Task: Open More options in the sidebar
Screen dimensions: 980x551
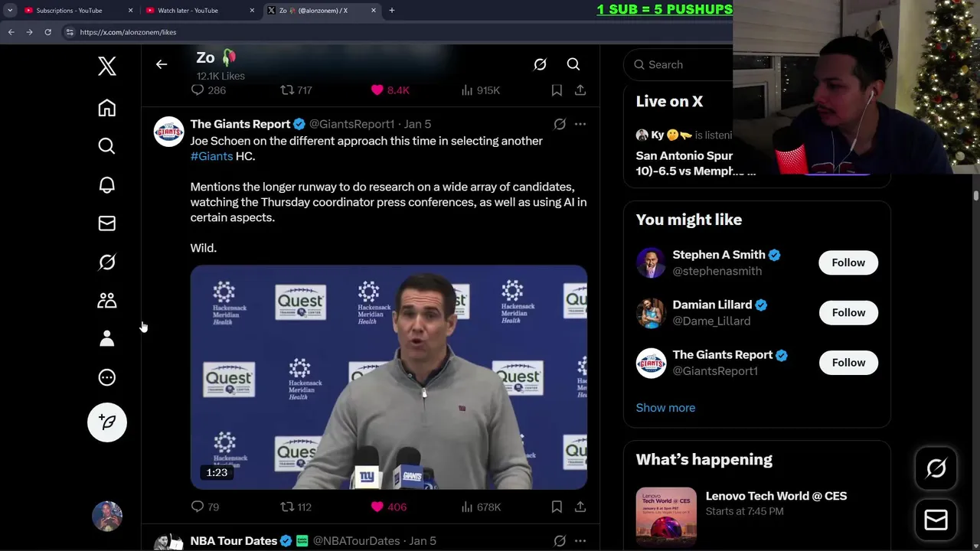Action: coord(107,377)
